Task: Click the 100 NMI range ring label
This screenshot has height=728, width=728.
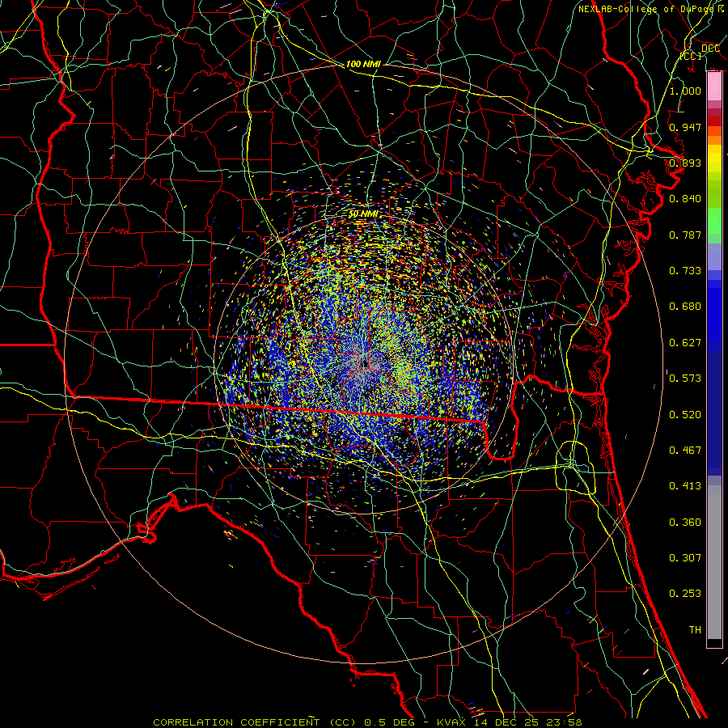Action: 363,64
